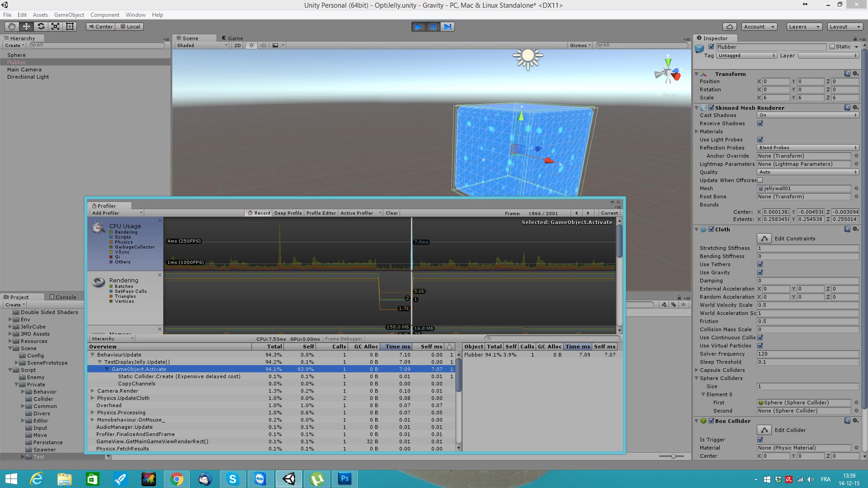Toggle Use Virtual Particles checkbox
868x488 pixels.
pos(760,346)
